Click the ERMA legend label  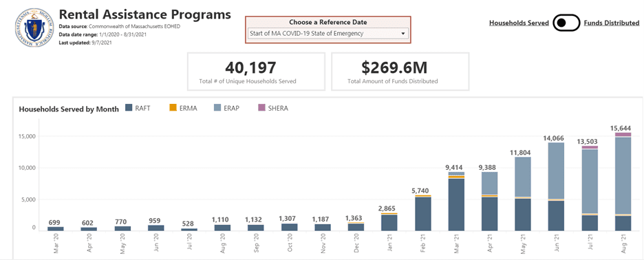click(188, 109)
